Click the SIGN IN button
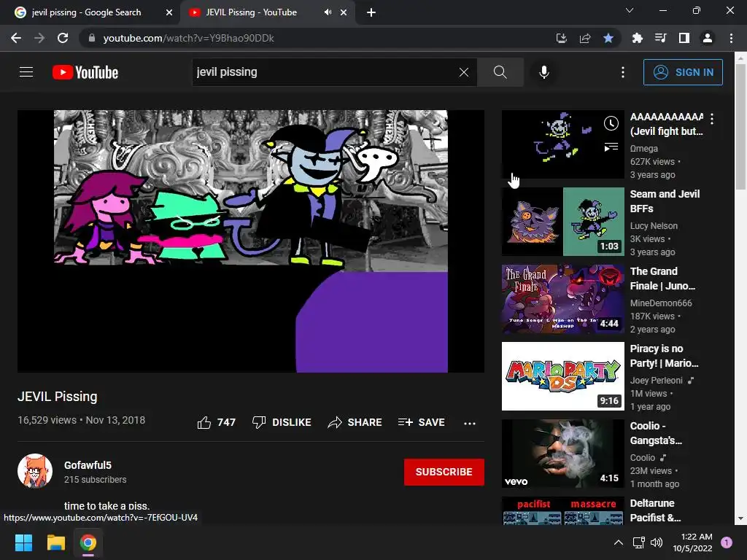This screenshot has height=560, width=747. pos(683,72)
